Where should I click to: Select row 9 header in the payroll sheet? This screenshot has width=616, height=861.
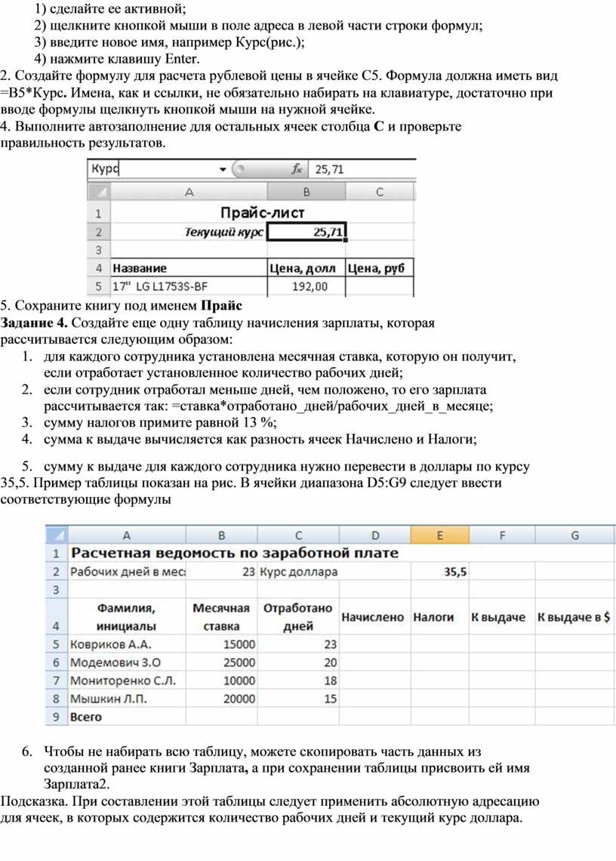[56, 717]
